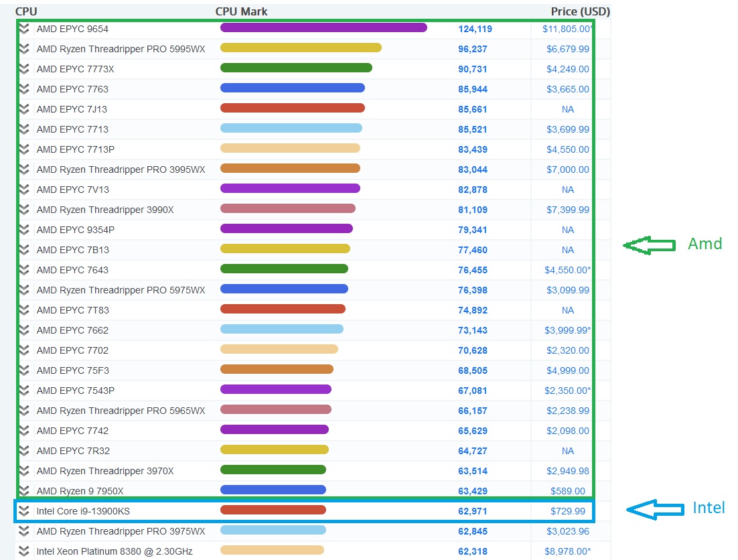Viewport: 738px width, 560px height.
Task: Click AMD Ryzen Threadripper PRO 3975WX name
Action: click(x=121, y=531)
